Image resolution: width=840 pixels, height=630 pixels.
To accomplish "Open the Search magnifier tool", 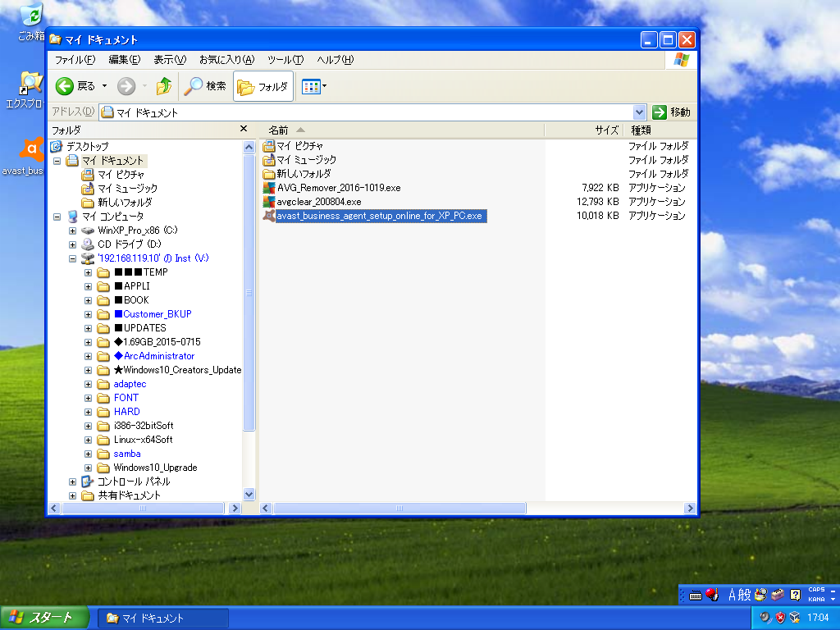I will [x=205, y=85].
